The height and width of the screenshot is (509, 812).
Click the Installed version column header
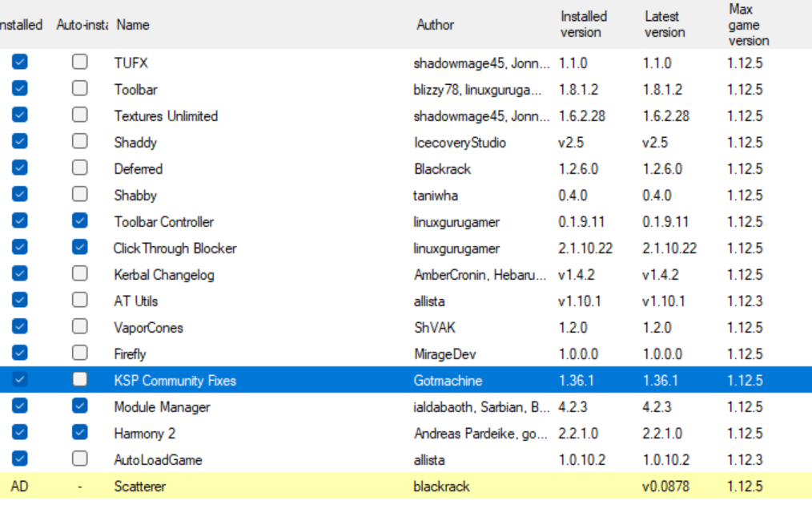(x=583, y=25)
